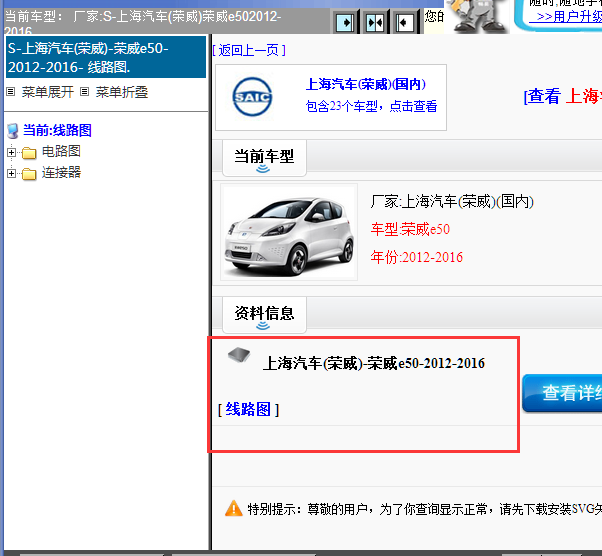Open the 线路图 link in 资料信息
The width and height of the screenshot is (602, 556).
(x=248, y=409)
